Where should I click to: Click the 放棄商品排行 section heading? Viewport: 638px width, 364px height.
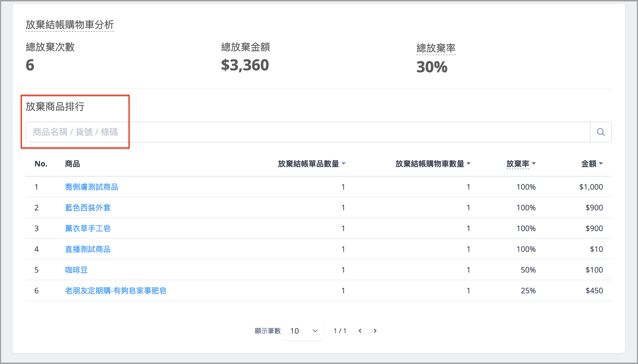(55, 106)
